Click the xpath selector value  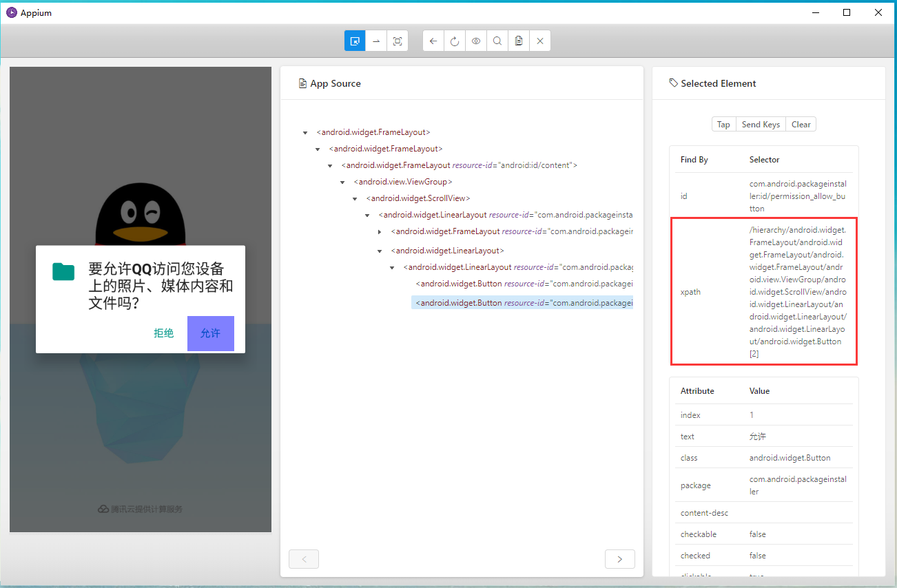[x=798, y=292]
